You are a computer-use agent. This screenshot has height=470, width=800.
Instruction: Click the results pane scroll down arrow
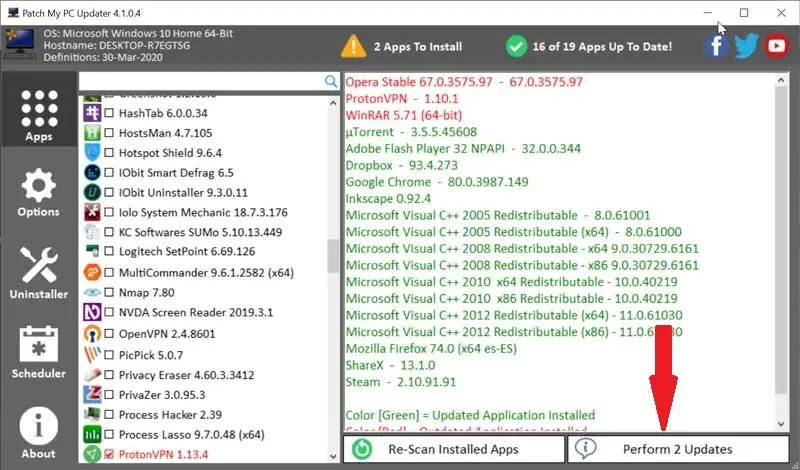(781, 424)
